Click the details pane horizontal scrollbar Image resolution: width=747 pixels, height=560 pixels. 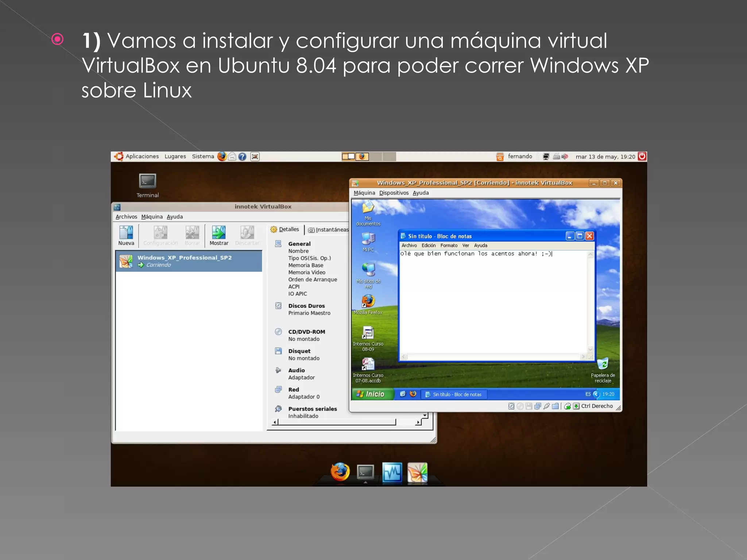(x=336, y=422)
